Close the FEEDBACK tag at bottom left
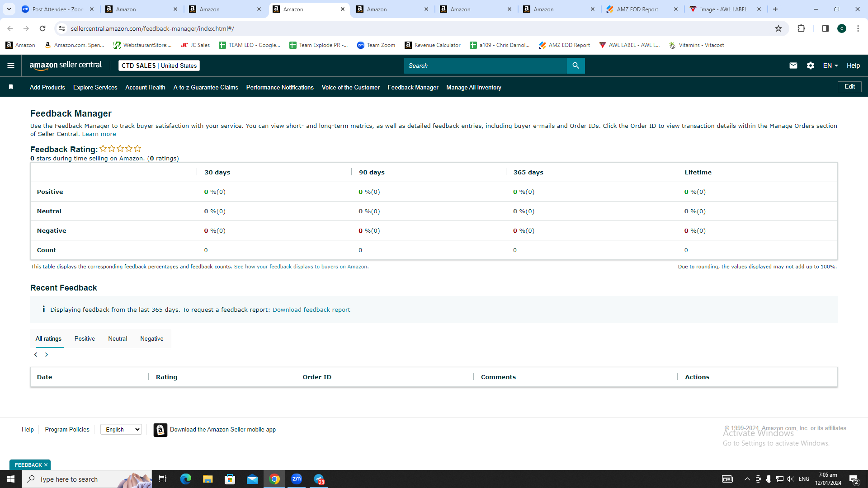 tap(46, 465)
